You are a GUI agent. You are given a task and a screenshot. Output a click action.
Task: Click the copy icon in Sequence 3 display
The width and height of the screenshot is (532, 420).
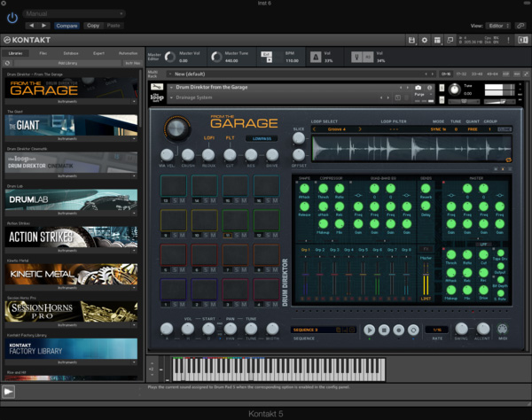339,330
